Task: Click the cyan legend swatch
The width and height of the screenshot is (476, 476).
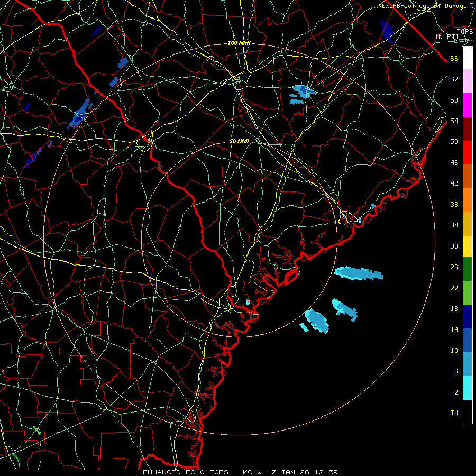Action: [x=467, y=388]
